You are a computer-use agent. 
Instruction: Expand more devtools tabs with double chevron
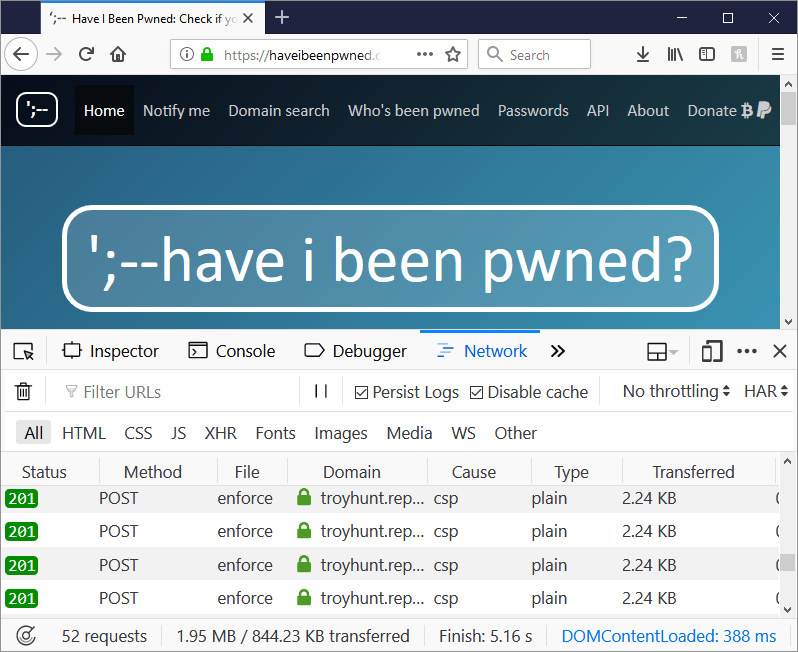(x=558, y=351)
